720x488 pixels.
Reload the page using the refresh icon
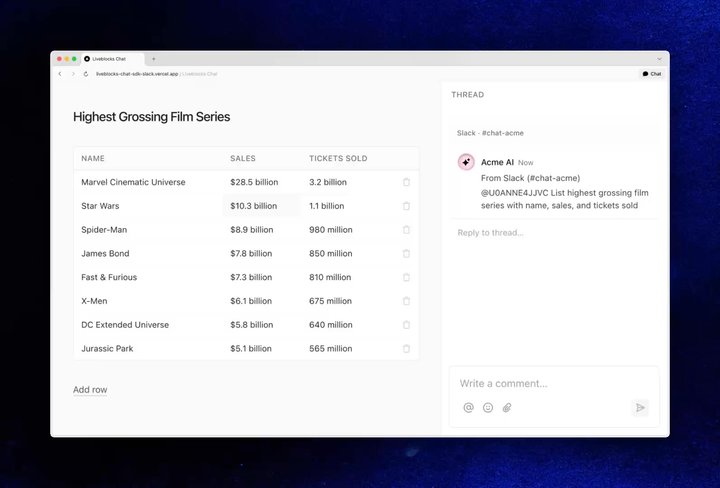click(86, 74)
